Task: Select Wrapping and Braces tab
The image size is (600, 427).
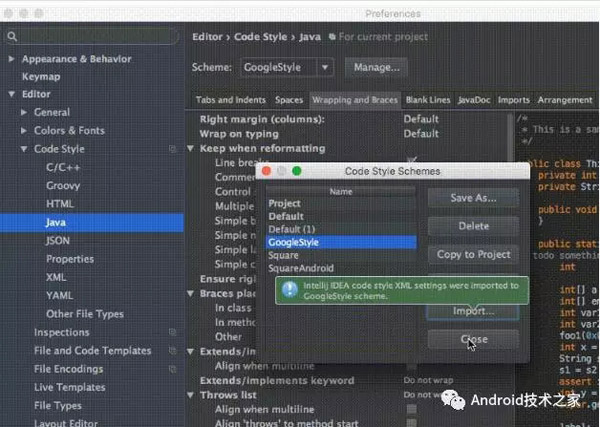Action: pyautogui.click(x=355, y=100)
